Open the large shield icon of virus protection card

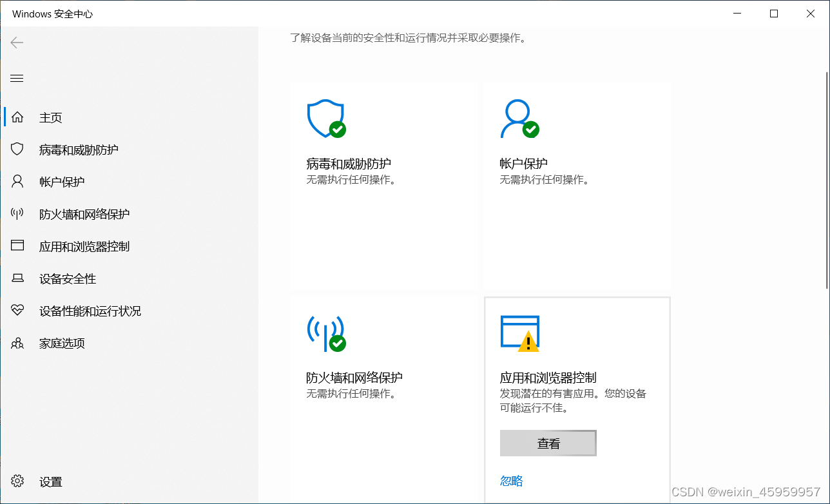coord(326,119)
